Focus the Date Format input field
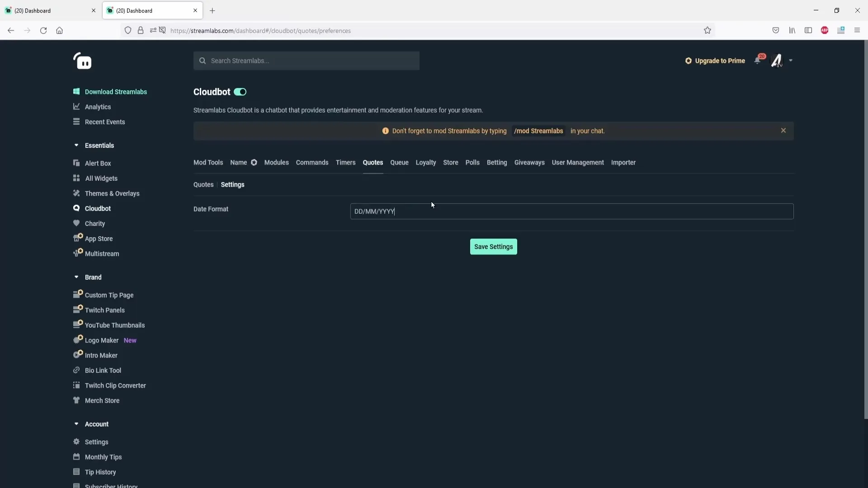Screen dimensions: 868x488 pos(572,211)
